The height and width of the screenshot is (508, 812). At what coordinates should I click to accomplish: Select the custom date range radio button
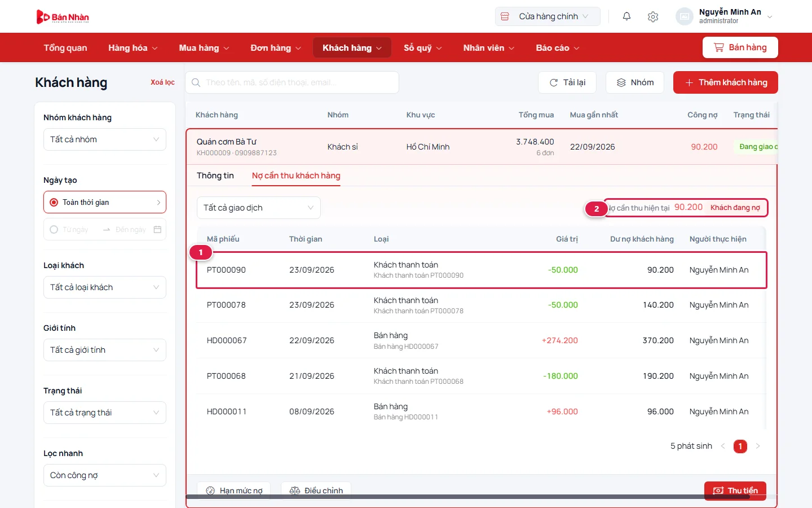click(54, 229)
